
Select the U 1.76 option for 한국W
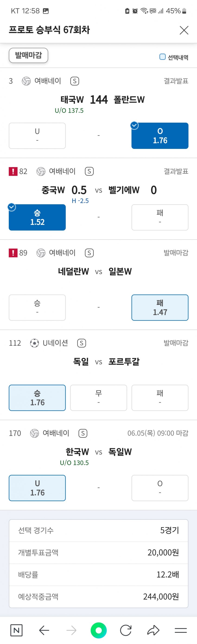coord(37,488)
